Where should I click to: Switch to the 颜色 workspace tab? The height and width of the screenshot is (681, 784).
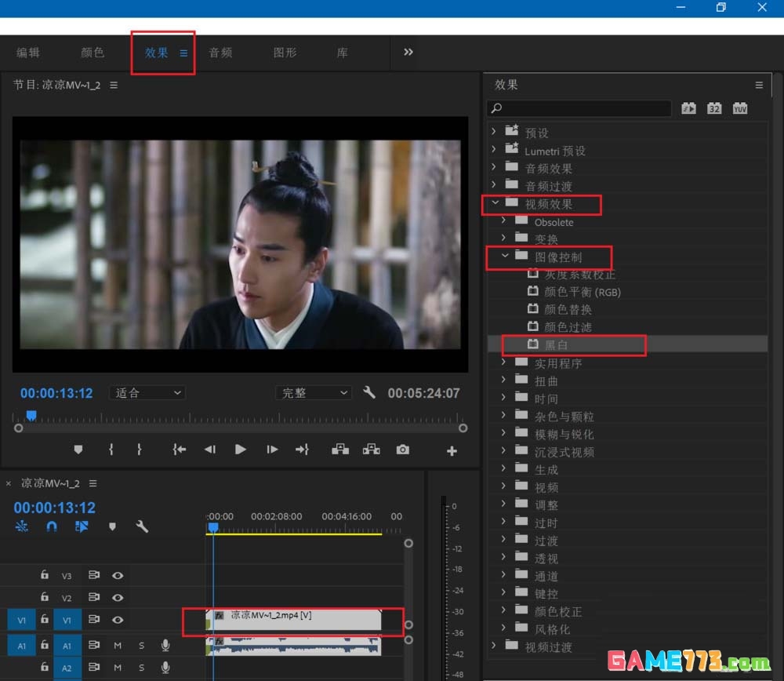[93, 53]
